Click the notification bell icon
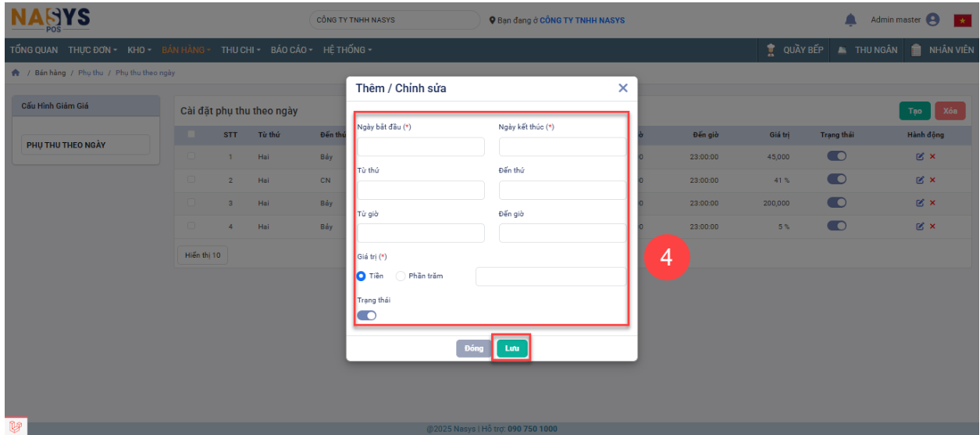 (x=850, y=20)
